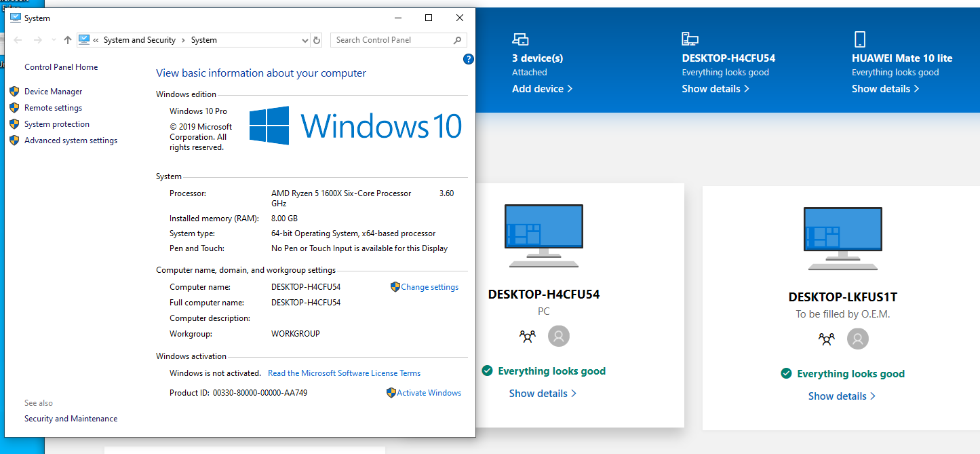Viewport: 980px width, 454px height.
Task: Select the System breadcrumb item
Action: [204, 40]
